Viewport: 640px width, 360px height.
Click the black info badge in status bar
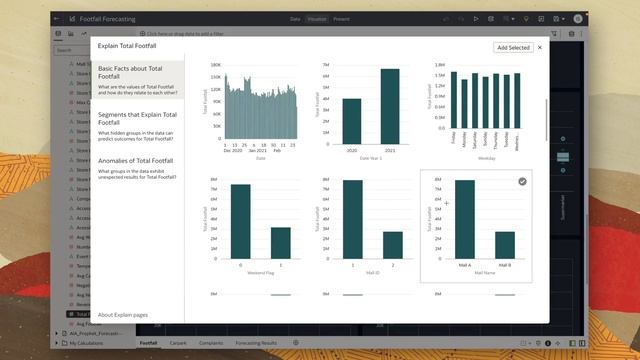coord(548,343)
